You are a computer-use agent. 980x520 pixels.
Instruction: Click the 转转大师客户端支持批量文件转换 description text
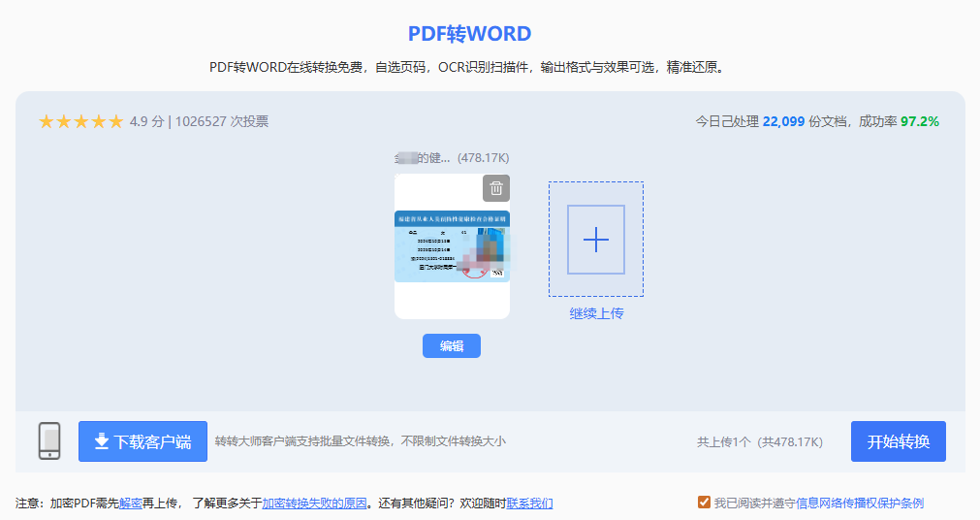pyautogui.click(x=360, y=441)
